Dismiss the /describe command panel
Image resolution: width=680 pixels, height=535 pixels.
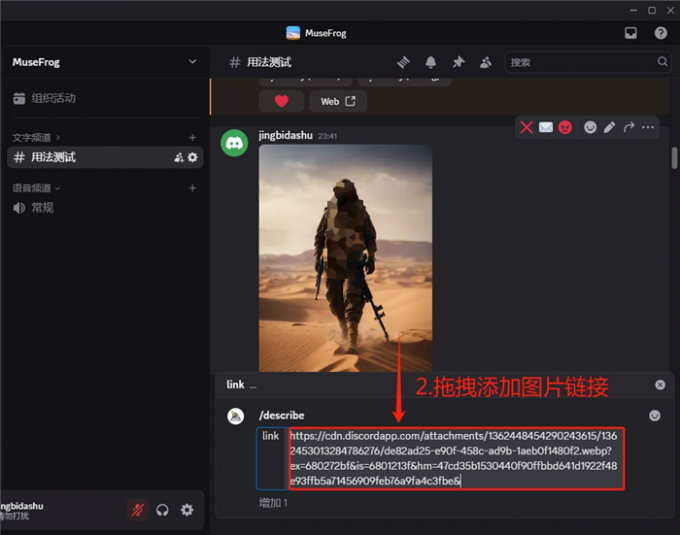(660, 385)
